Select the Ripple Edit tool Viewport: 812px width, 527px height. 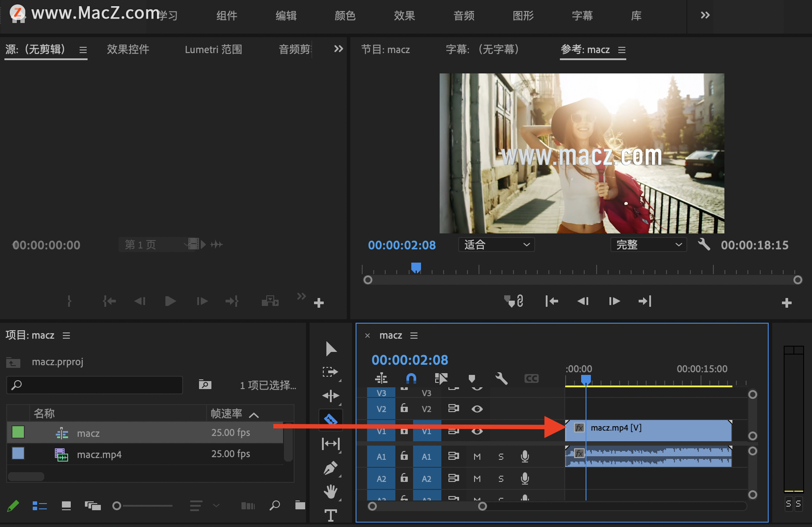click(x=330, y=396)
